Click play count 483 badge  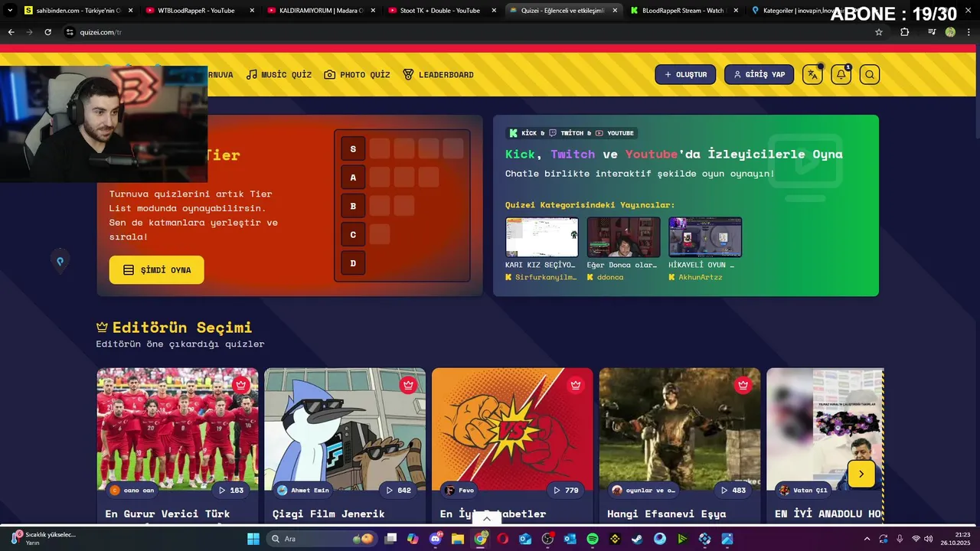[x=733, y=490]
